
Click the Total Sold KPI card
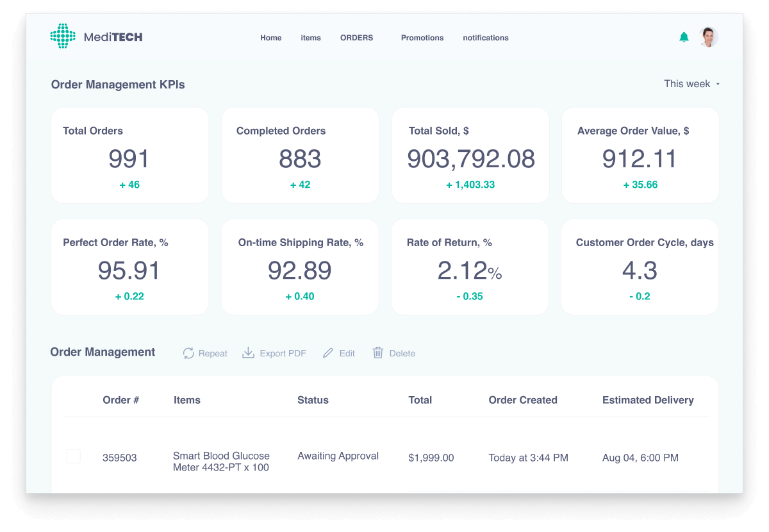tap(470, 156)
